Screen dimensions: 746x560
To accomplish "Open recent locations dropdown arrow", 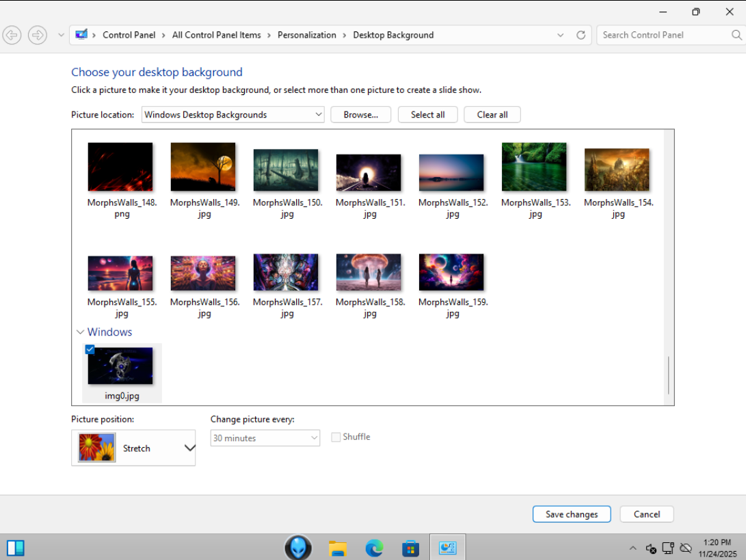I will click(61, 35).
